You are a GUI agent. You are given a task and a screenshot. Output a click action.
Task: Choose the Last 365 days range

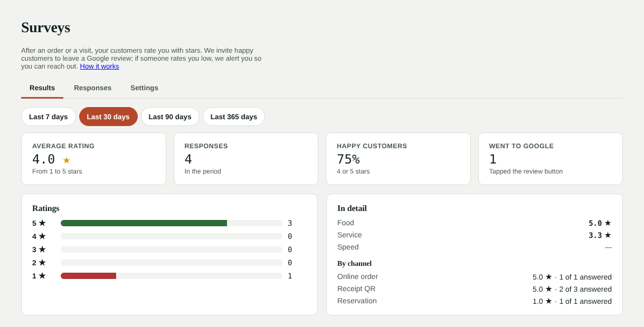click(234, 117)
